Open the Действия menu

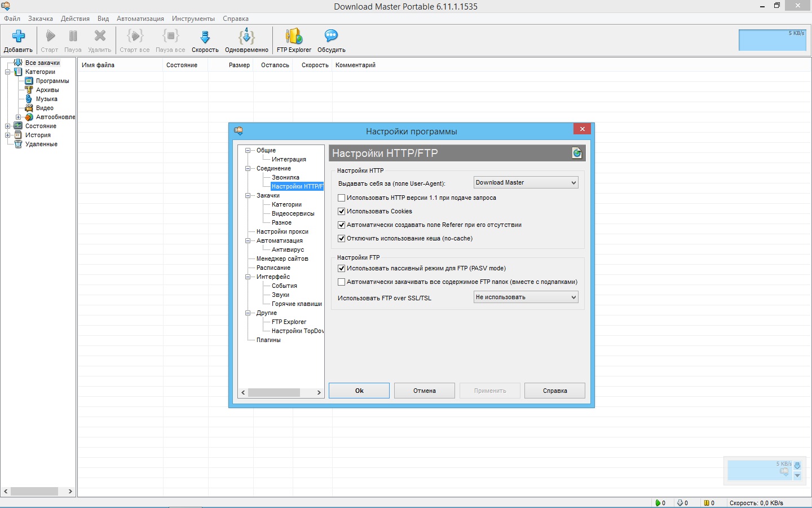coord(75,19)
